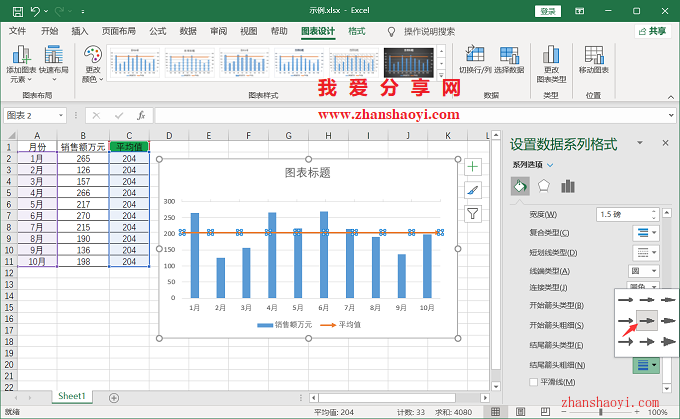Click the chart filters funnel button
The height and width of the screenshot is (419, 680).
coord(473,214)
